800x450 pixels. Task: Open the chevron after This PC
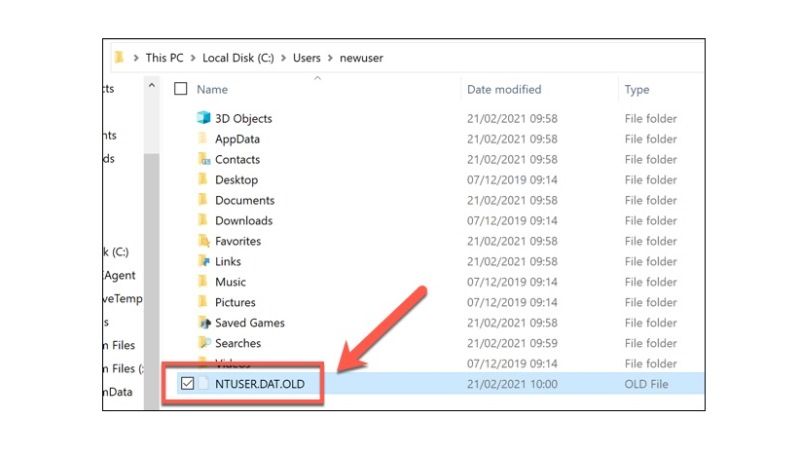coord(193,58)
